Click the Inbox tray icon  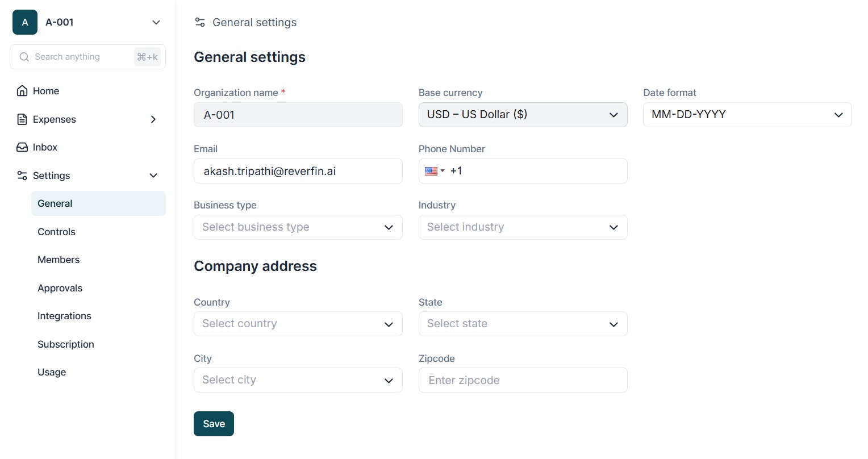[x=22, y=147]
